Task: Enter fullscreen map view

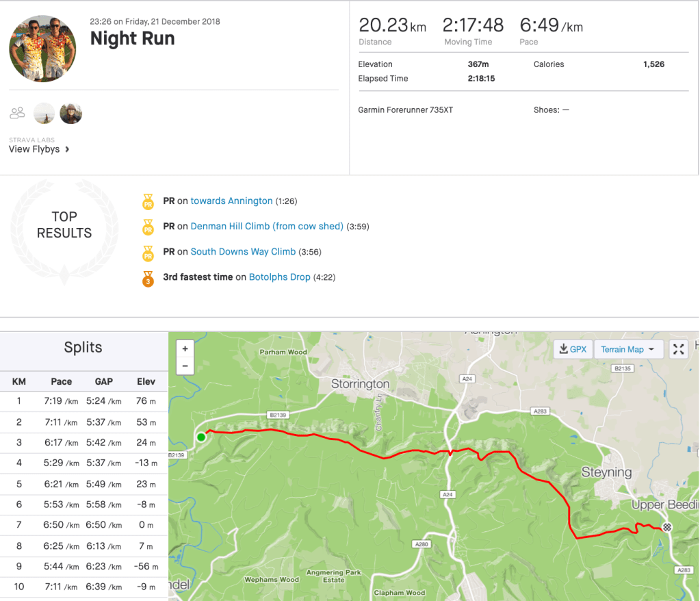Action: click(x=678, y=349)
